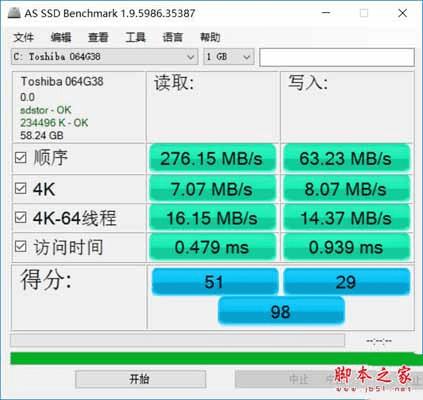Click the sequential read 276.15 MB/s result
423x400 pixels.
click(x=212, y=158)
